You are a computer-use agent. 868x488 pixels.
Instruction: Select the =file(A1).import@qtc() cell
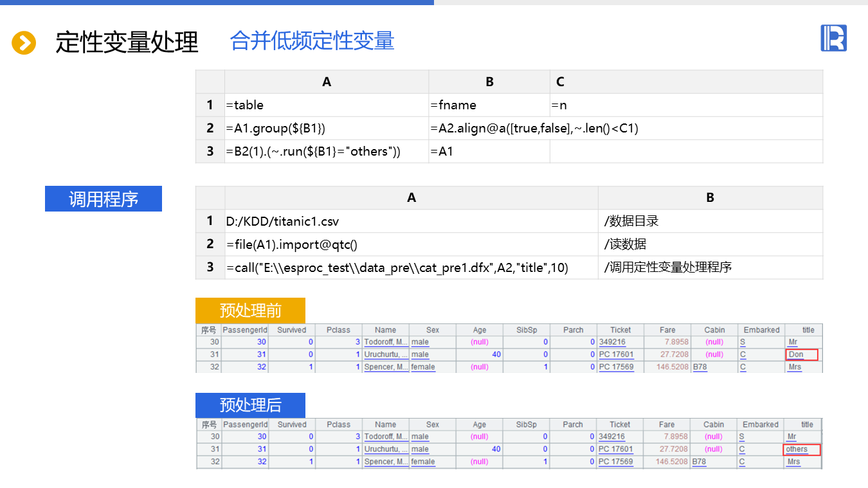tap(411, 244)
